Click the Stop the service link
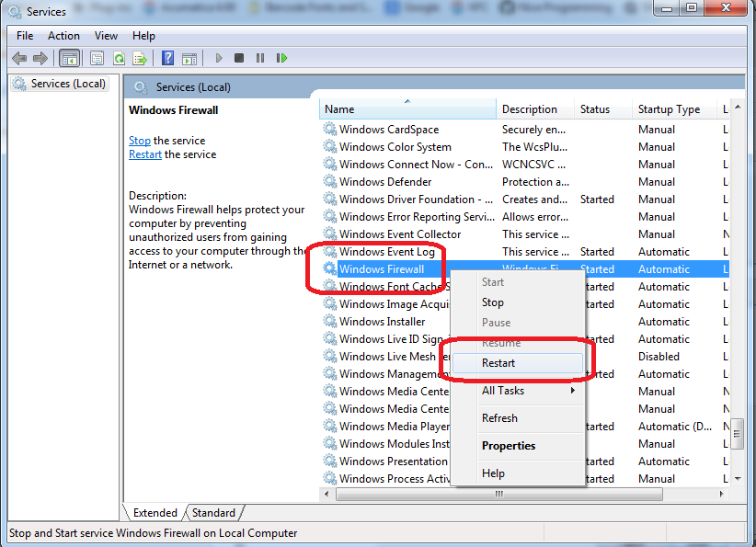The image size is (756, 547). [140, 141]
